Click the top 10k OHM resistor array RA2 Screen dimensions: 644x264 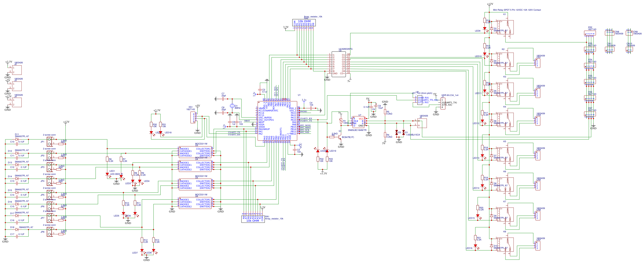click(x=304, y=23)
